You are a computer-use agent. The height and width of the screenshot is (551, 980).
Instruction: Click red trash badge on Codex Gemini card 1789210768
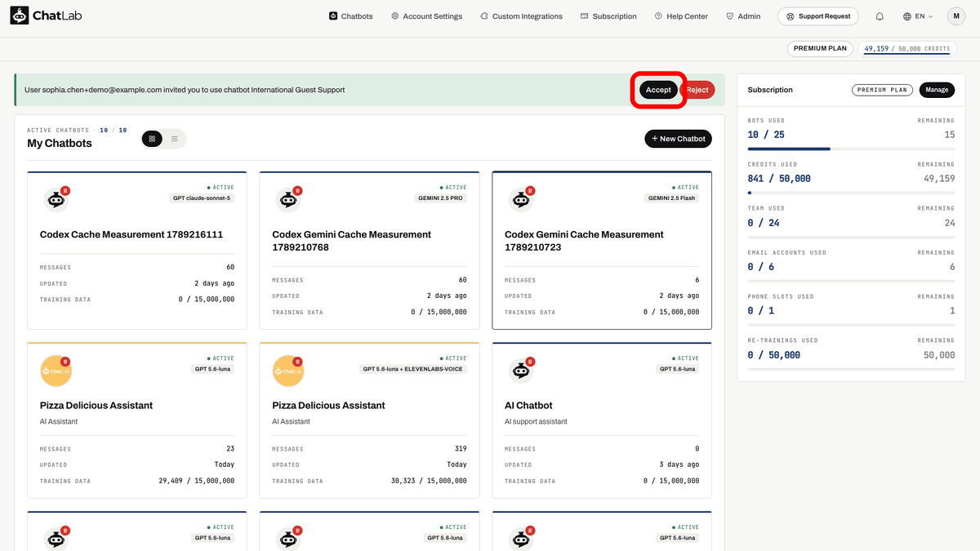pyautogui.click(x=297, y=190)
